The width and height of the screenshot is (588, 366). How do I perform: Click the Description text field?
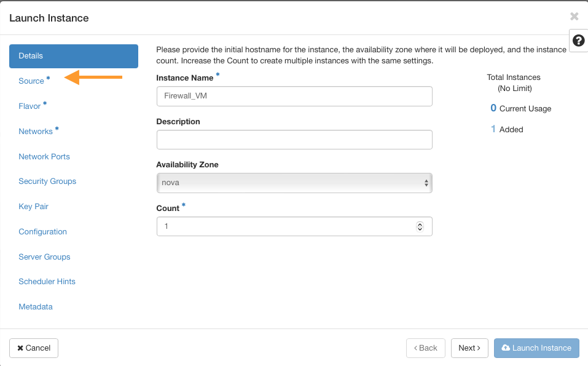tap(294, 140)
